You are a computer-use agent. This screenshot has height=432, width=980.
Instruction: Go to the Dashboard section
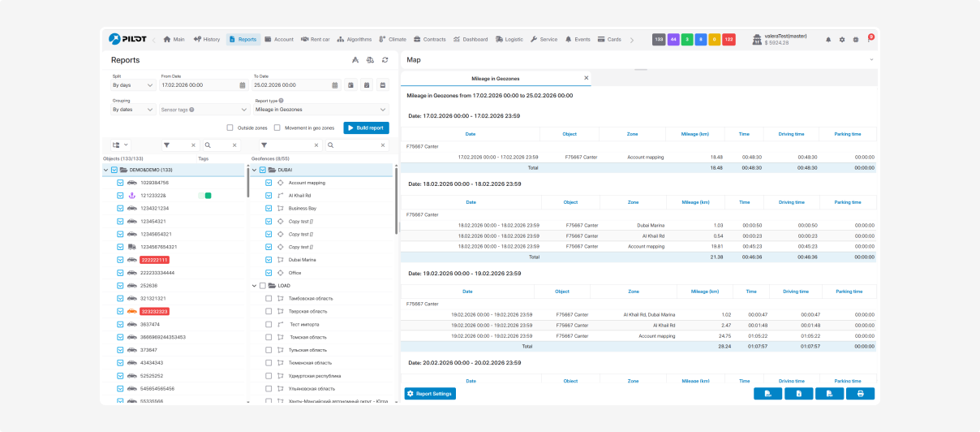[471, 39]
